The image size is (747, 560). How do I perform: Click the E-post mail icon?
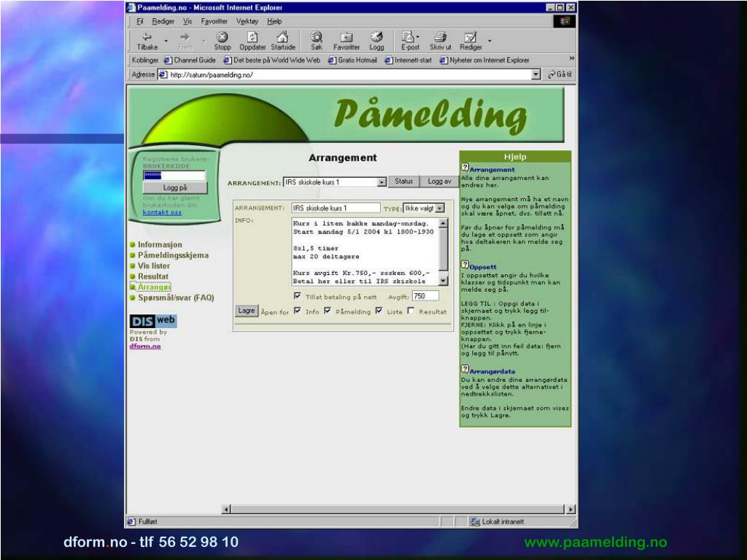[x=408, y=36]
